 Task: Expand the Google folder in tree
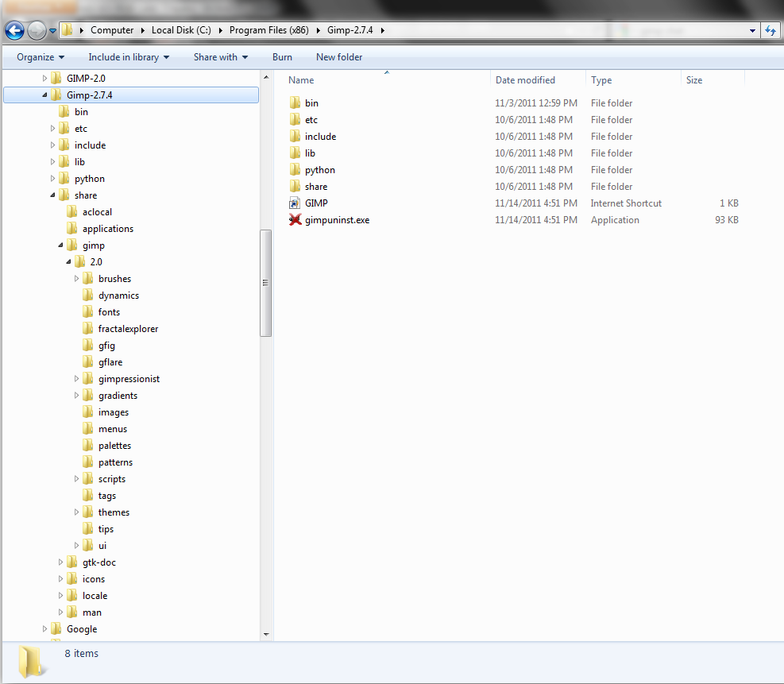tap(44, 629)
